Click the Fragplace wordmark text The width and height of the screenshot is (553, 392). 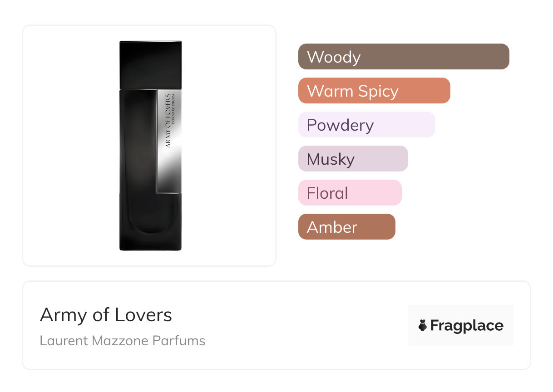click(467, 325)
